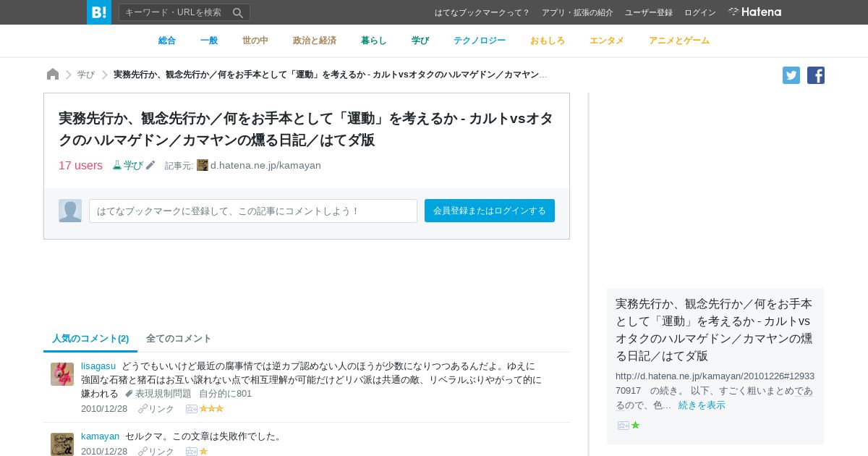Image resolution: width=868 pixels, height=456 pixels.
Task: Open lisagasu's username link
Action: (x=98, y=366)
